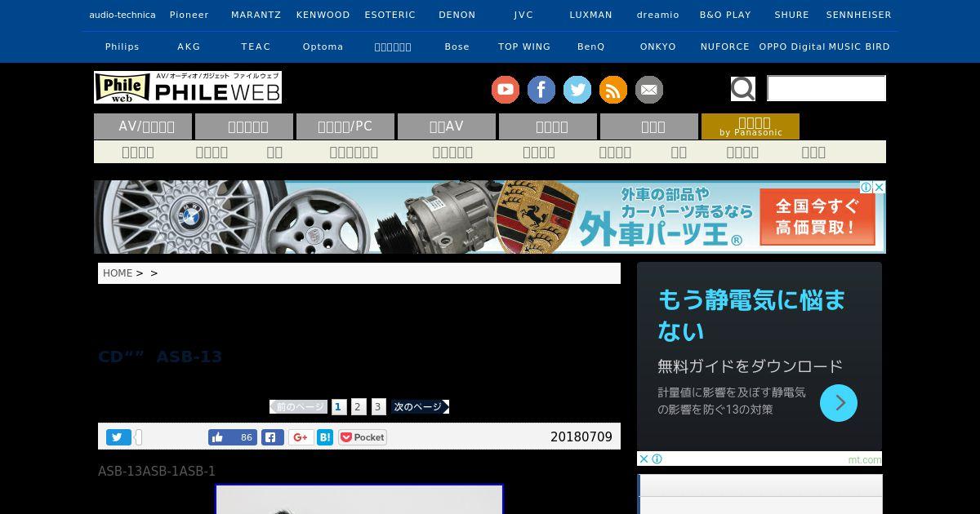The width and height of the screenshot is (980, 514).
Task: Open the mt.com advertiser link
Action: pos(864,459)
